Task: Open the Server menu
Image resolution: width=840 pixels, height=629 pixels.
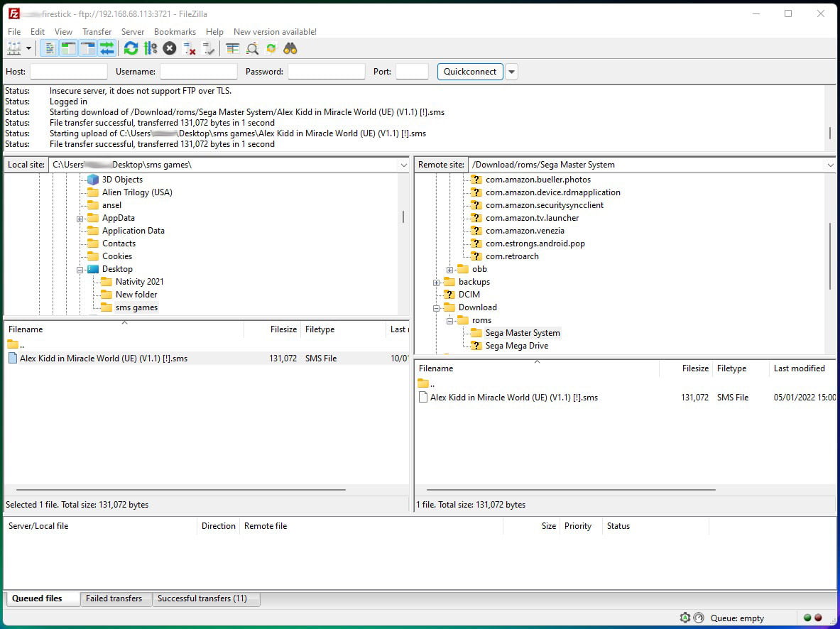Action: pyautogui.click(x=133, y=32)
